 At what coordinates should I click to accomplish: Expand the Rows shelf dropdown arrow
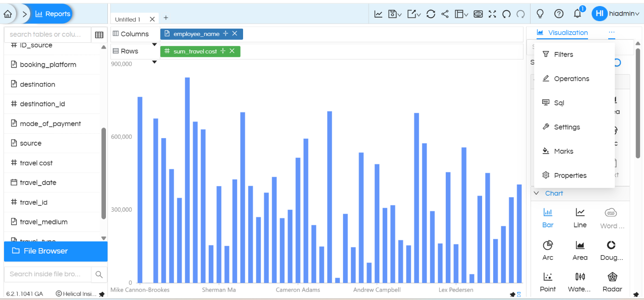[154, 62]
